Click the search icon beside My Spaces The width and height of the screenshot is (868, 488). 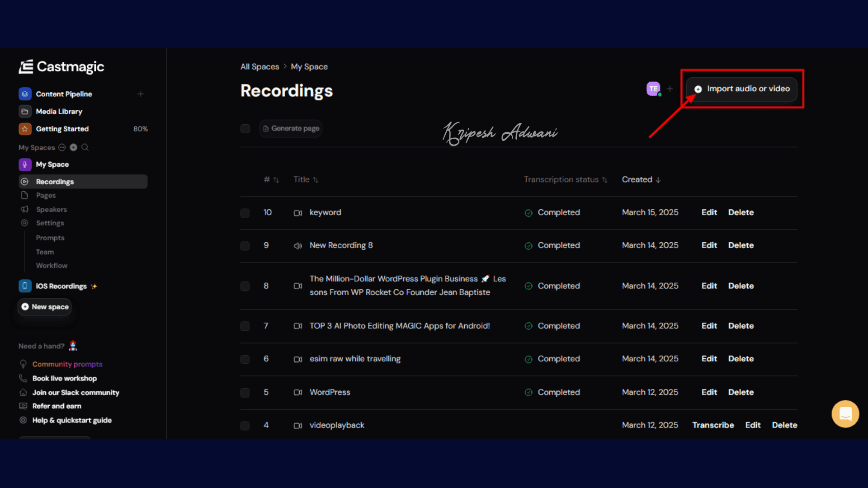[85, 147]
